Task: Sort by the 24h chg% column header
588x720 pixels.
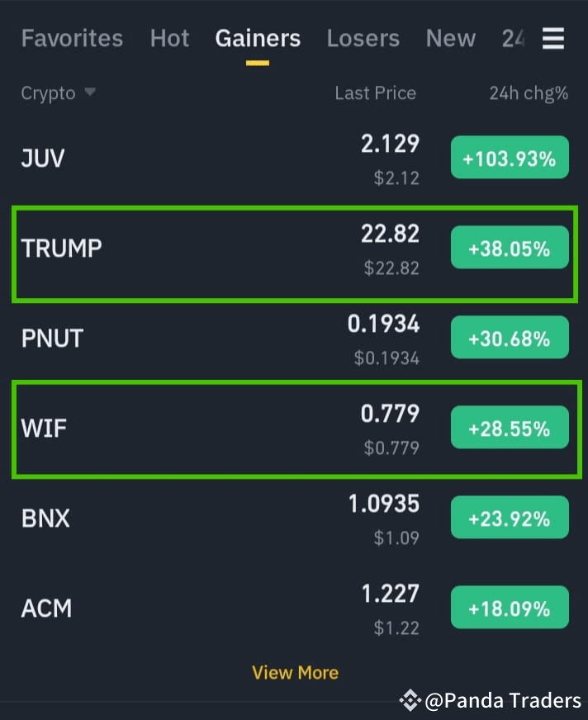Action: click(x=529, y=92)
